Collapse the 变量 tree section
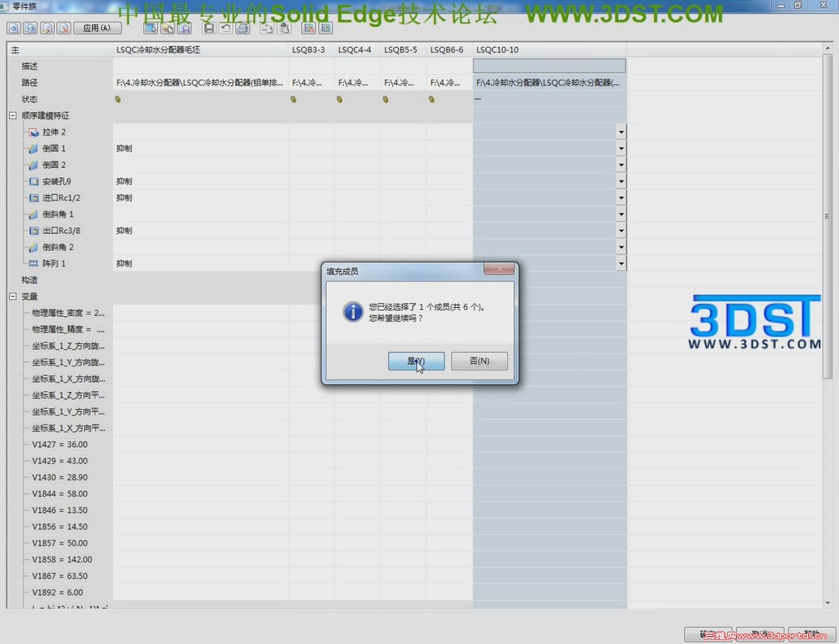This screenshot has width=839, height=644. coord(12,296)
